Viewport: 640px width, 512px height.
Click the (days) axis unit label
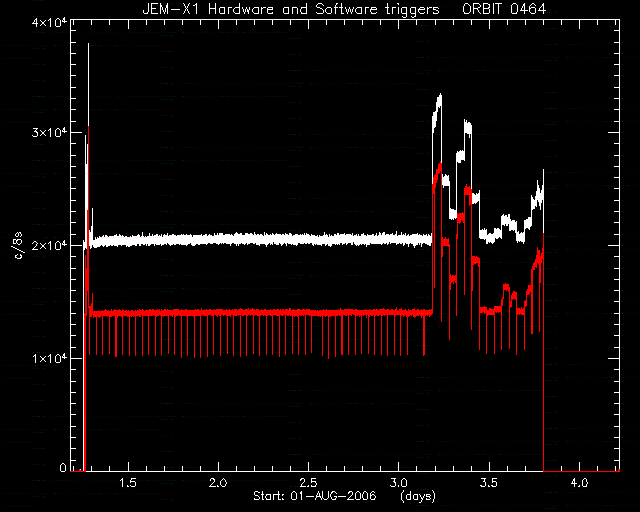(418, 496)
